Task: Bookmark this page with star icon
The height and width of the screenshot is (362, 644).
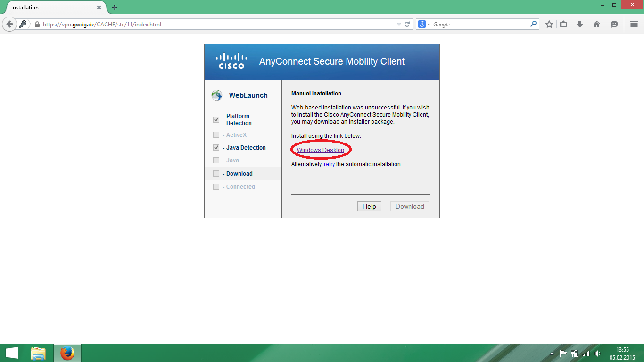Action: tap(549, 24)
